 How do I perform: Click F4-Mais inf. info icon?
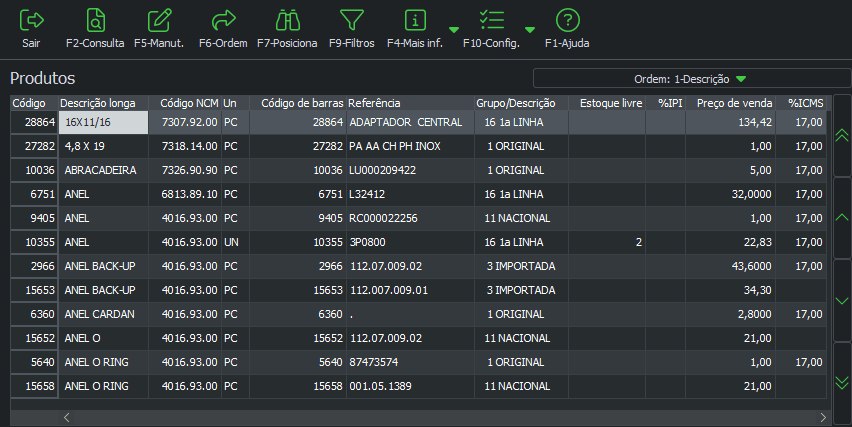click(x=415, y=21)
